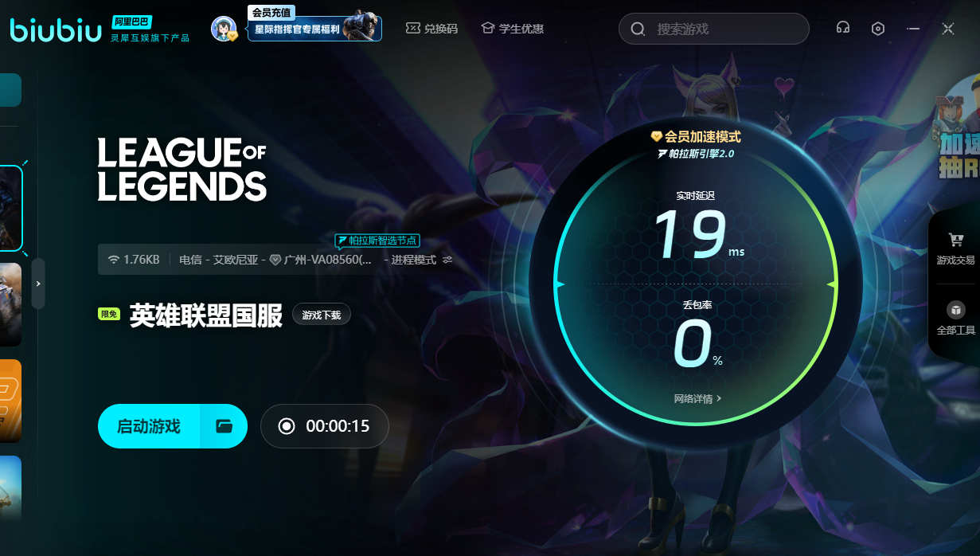Open the game folder icon beside 启动游戏
Viewport: 980px width, 556px height.
coord(224,426)
